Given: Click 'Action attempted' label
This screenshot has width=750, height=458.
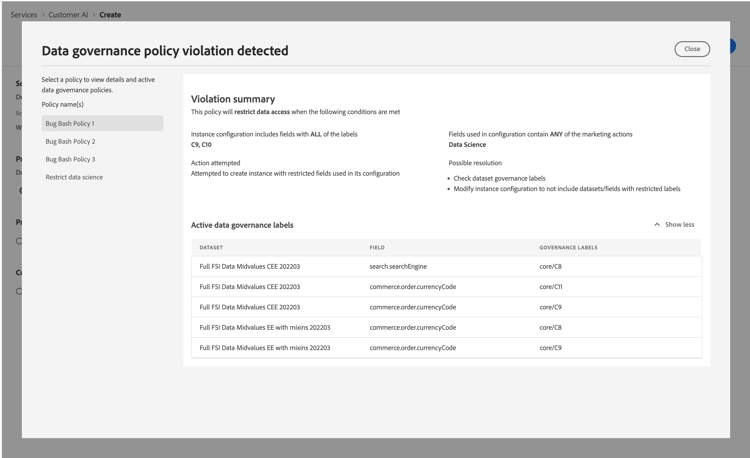Looking at the screenshot, I should (215, 163).
